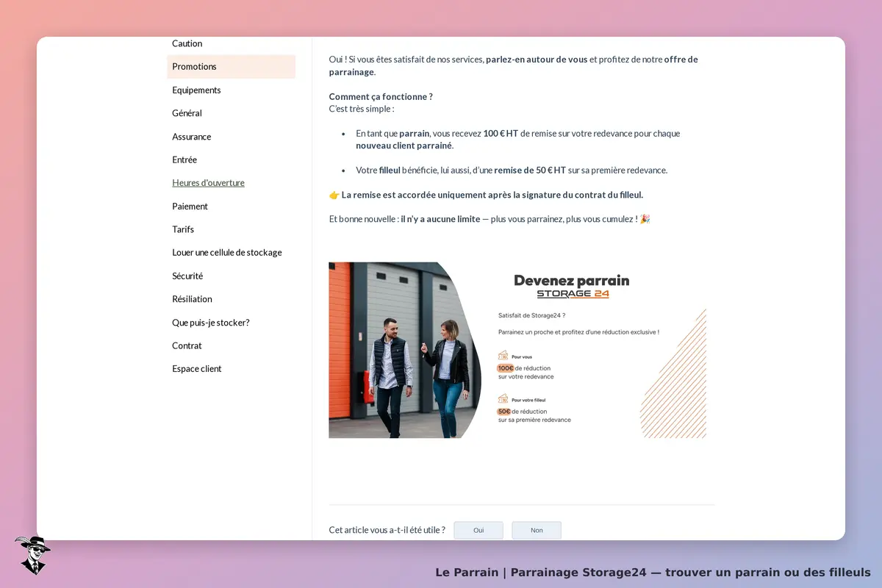882x588 pixels.
Task: Open the Caution category
Action: [x=187, y=43]
